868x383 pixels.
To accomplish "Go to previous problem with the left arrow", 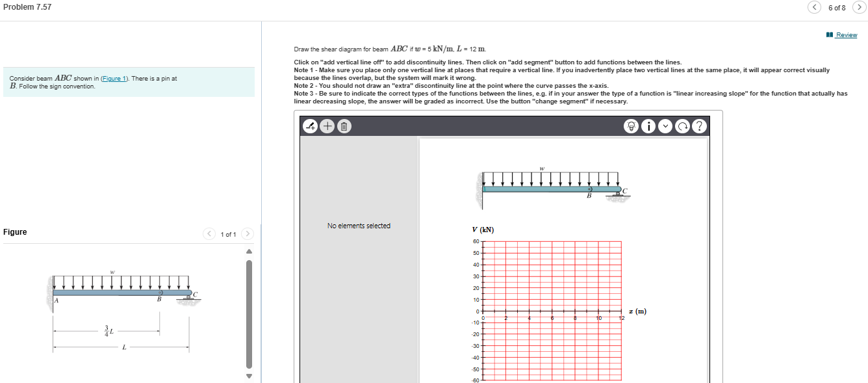I will pos(814,7).
